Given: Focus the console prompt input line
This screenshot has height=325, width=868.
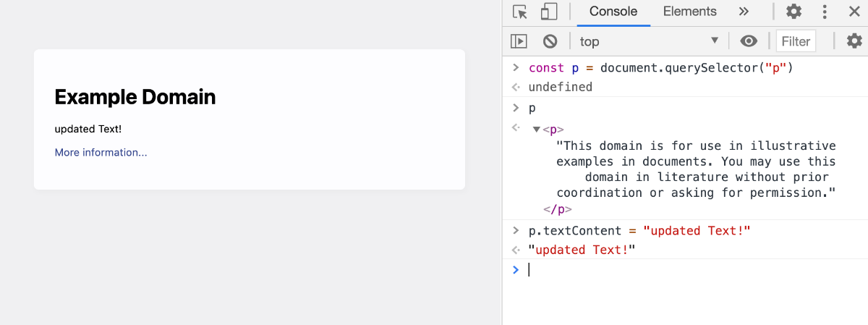Looking at the screenshot, I should coord(685,269).
